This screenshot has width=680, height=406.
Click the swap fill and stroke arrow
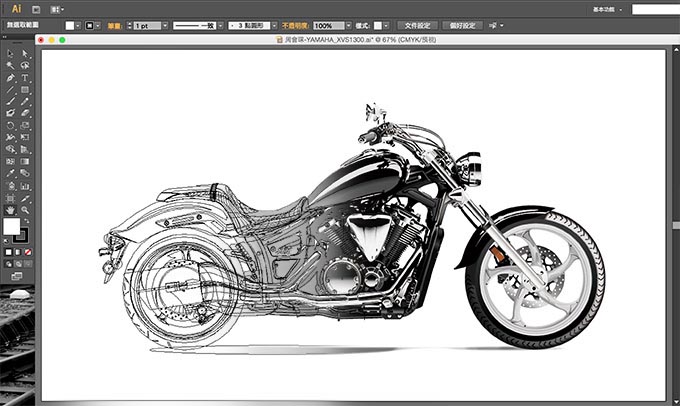pos(26,221)
